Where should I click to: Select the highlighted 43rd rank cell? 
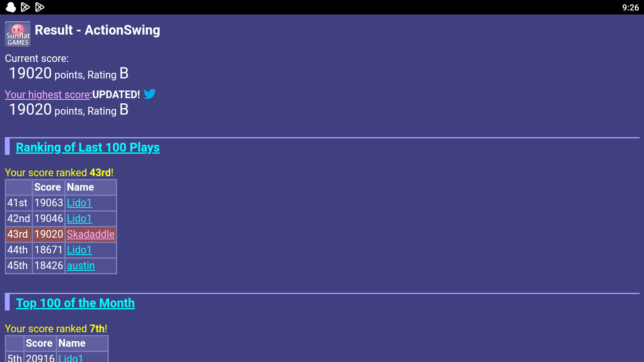coord(18,234)
